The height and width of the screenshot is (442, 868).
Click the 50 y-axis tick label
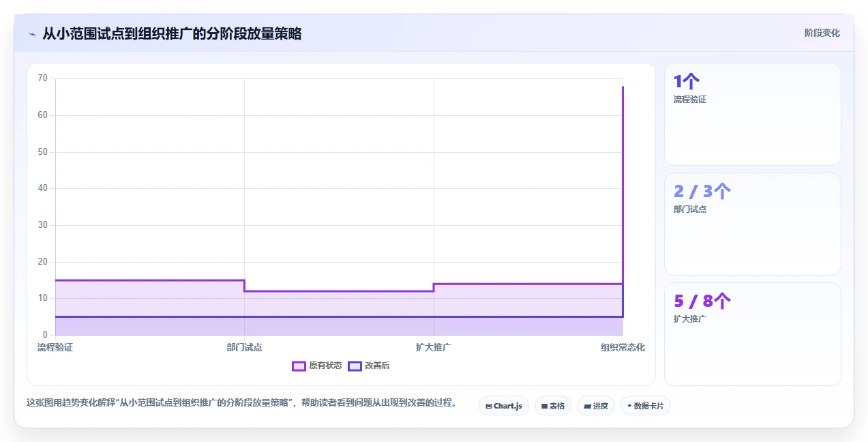pos(43,152)
